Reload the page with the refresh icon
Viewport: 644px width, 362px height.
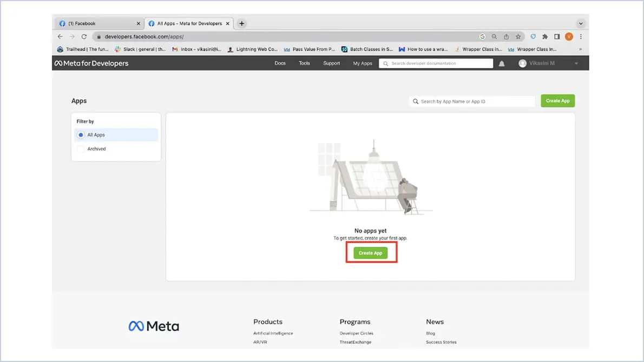click(x=84, y=37)
